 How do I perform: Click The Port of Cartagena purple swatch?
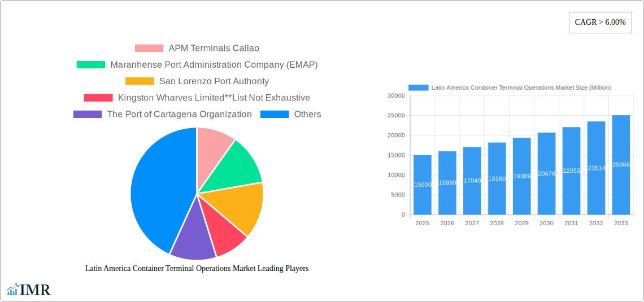point(88,114)
